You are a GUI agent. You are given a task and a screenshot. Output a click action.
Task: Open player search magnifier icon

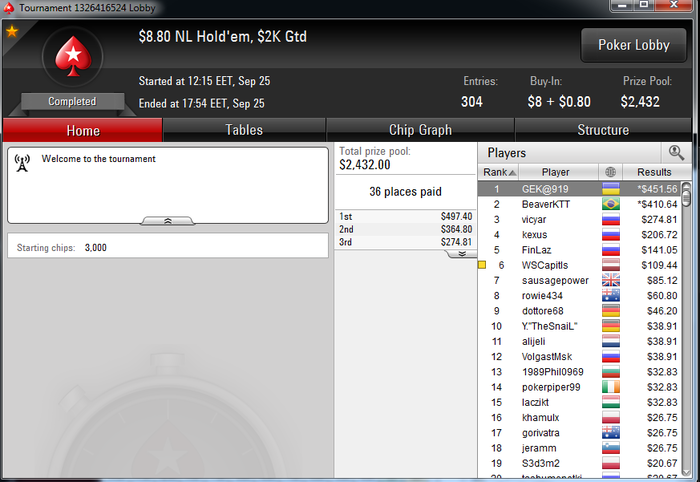(676, 153)
